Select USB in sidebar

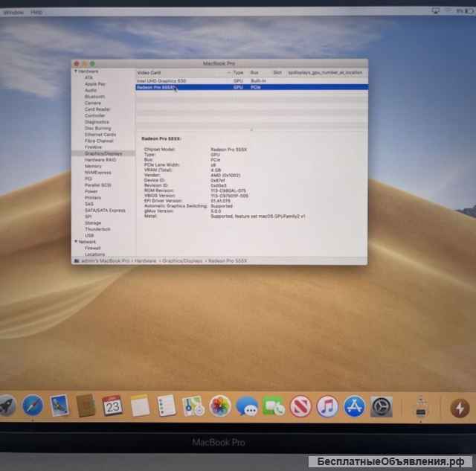(89, 236)
